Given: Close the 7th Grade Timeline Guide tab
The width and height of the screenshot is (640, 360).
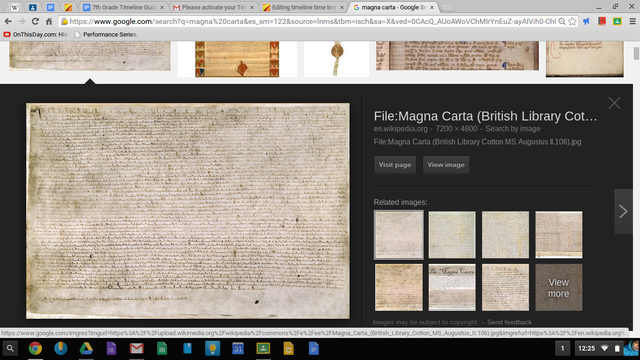Looking at the screenshot, I should [x=162, y=7].
